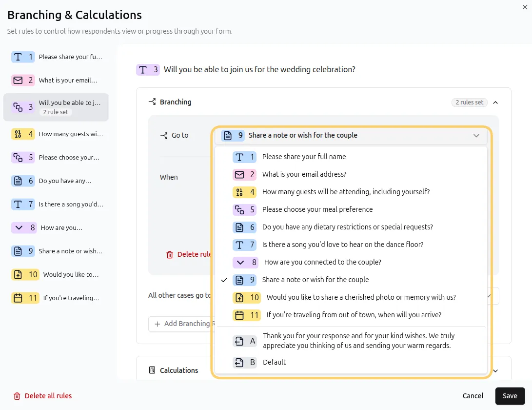
Task: Choose the Default ending option
Action: click(x=351, y=363)
